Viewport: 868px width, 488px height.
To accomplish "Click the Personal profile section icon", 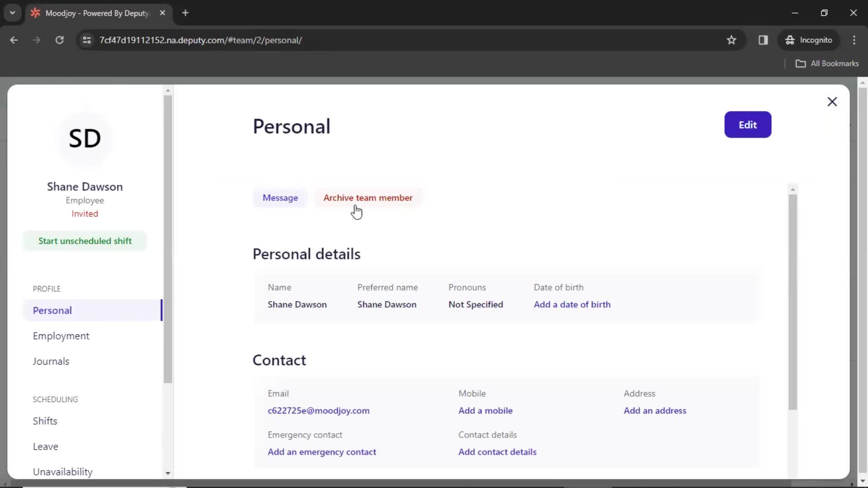I will tap(52, 310).
